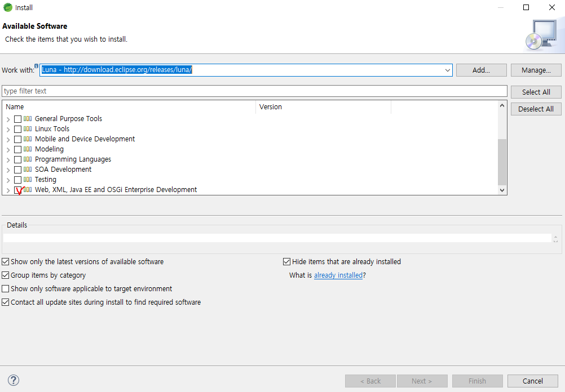Check the Testing checkbox
The image size is (565, 392).
pos(17,180)
